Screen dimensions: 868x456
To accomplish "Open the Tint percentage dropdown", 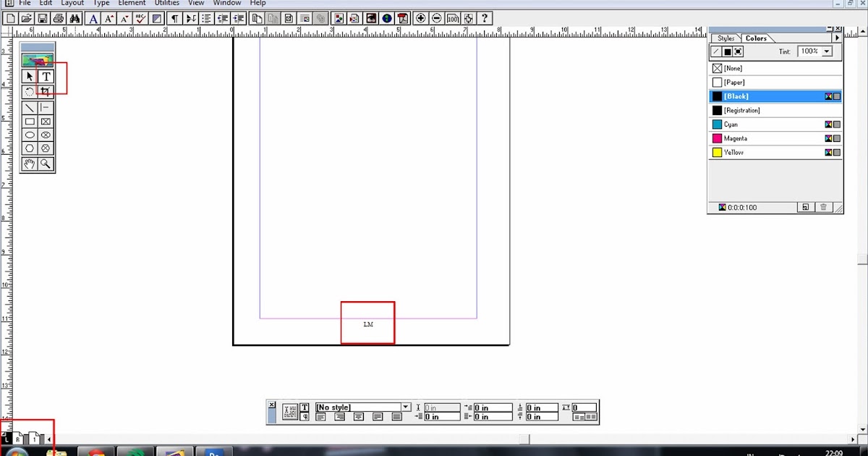I will (827, 51).
